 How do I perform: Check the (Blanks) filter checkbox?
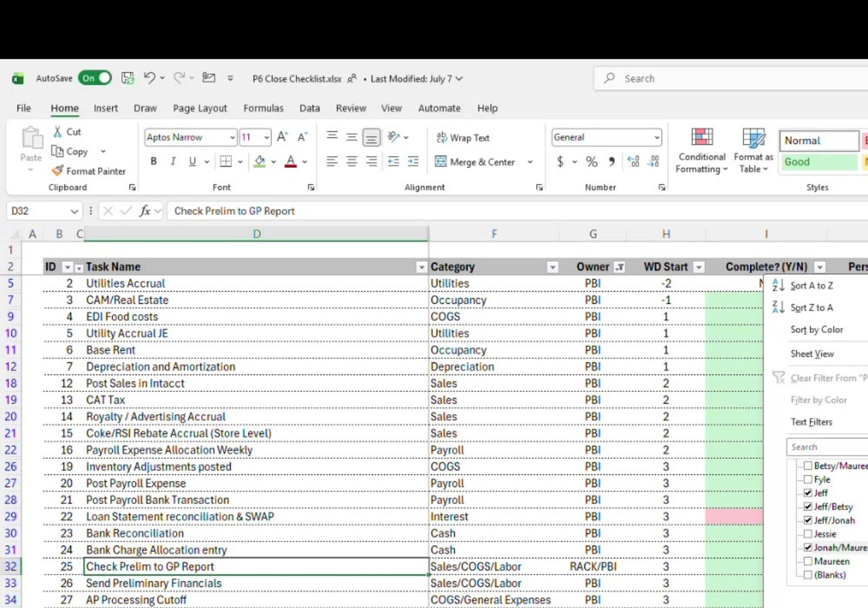808,575
